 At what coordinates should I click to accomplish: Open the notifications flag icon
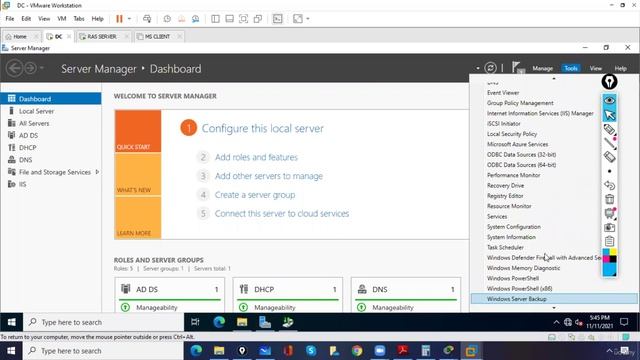(x=518, y=68)
